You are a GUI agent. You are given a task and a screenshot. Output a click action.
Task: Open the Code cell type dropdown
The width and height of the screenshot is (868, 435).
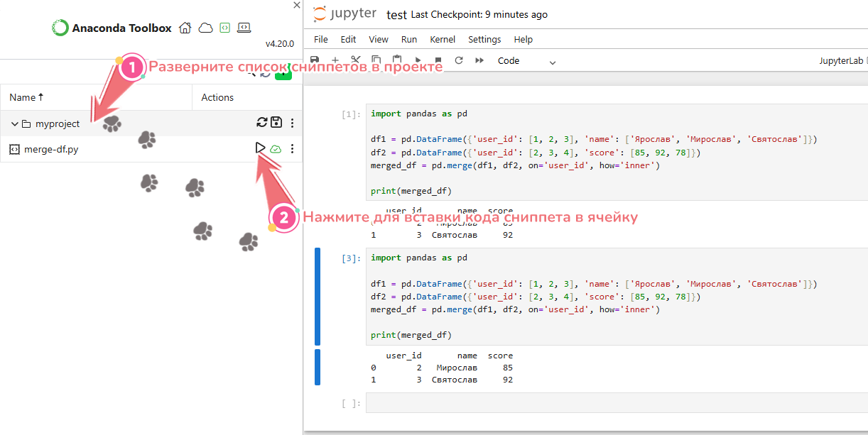click(x=526, y=62)
